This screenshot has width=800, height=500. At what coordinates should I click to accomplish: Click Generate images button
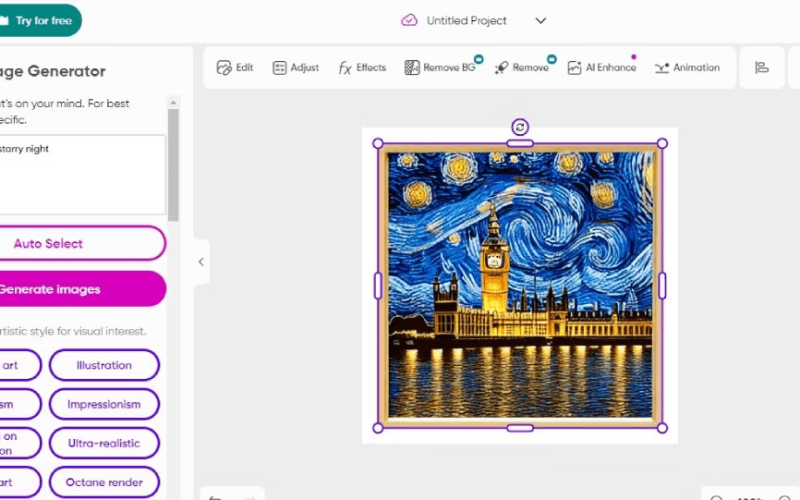tap(82, 289)
